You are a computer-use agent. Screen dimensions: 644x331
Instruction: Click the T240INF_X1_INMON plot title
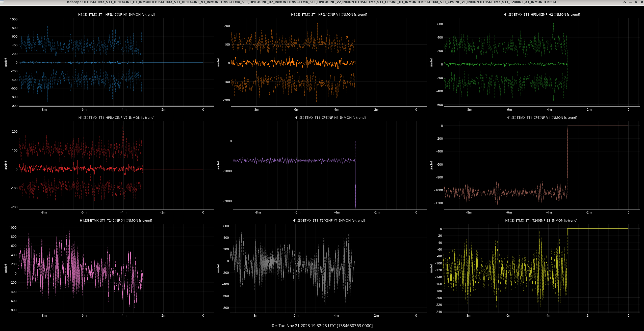click(116, 221)
